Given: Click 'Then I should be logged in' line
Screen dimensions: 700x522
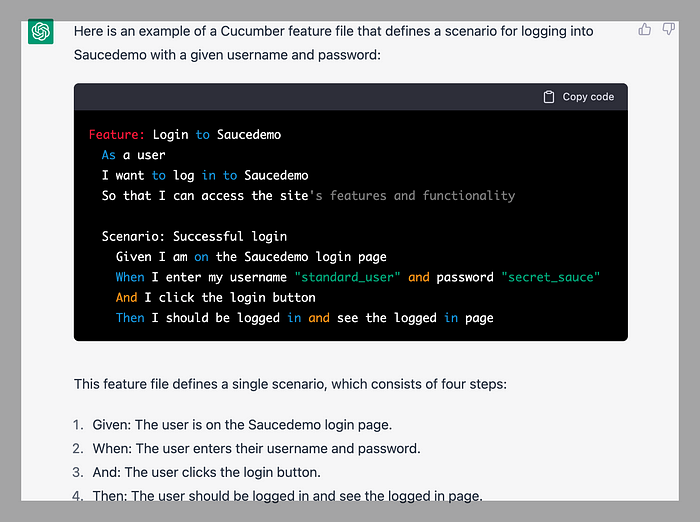Looking at the screenshot, I should point(304,318).
